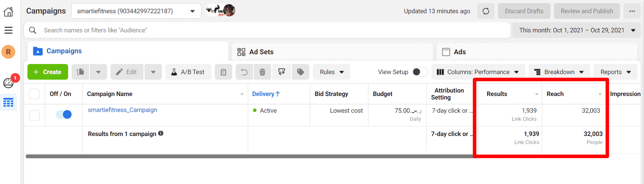Check the smartiefitness_Campaign row checkbox
Screen dimensions: 644x184
[34, 115]
